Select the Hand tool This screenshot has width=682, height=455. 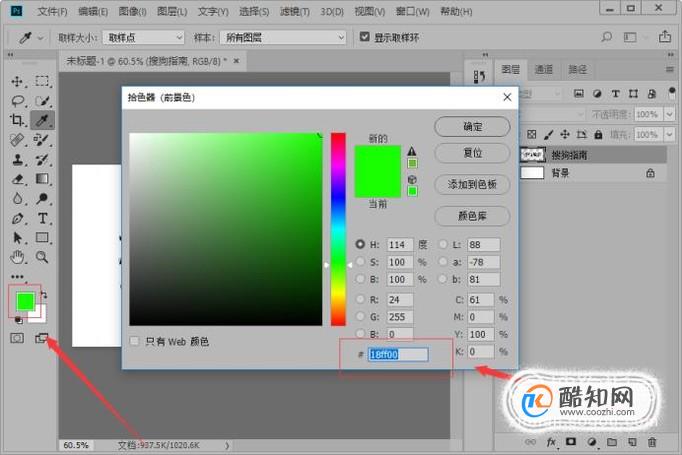click(x=17, y=257)
